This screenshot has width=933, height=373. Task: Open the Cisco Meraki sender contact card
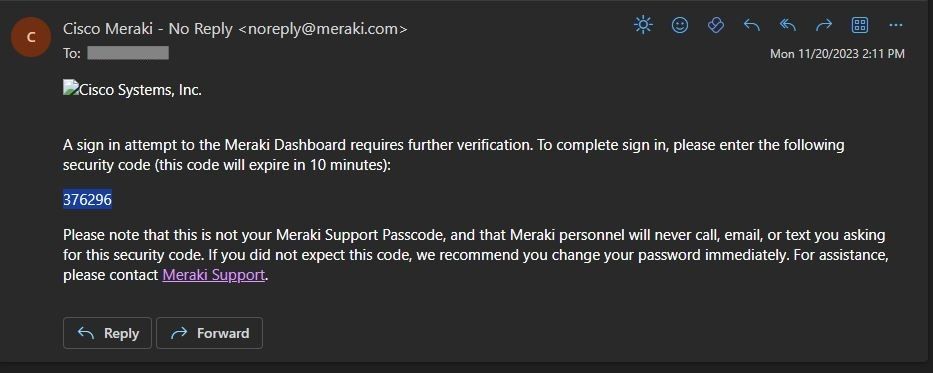click(235, 29)
